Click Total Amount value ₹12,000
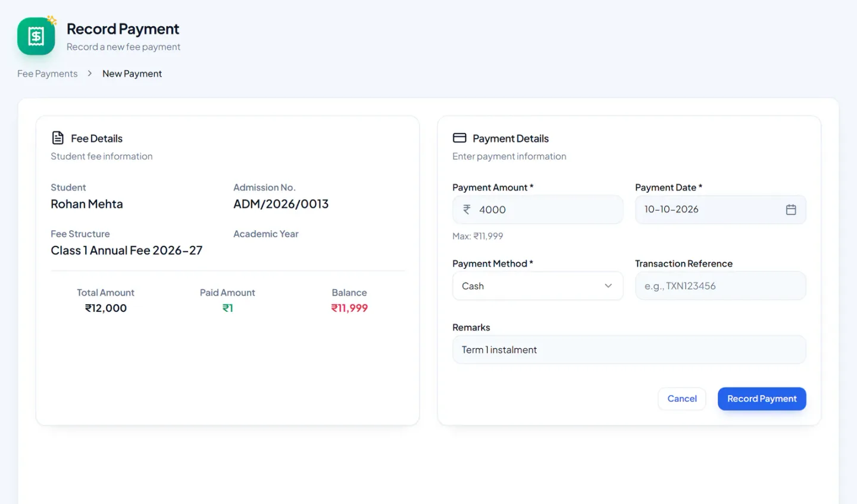The height and width of the screenshot is (504, 857). tap(106, 308)
